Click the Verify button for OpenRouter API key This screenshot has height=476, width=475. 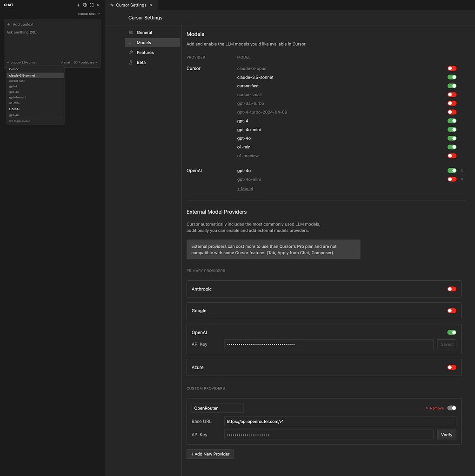click(446, 434)
